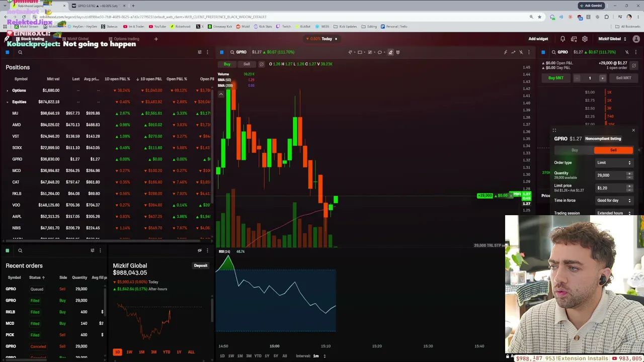Decrease ladder quantity with minus stepper
Screen dimensions: 644x362
coord(577,78)
